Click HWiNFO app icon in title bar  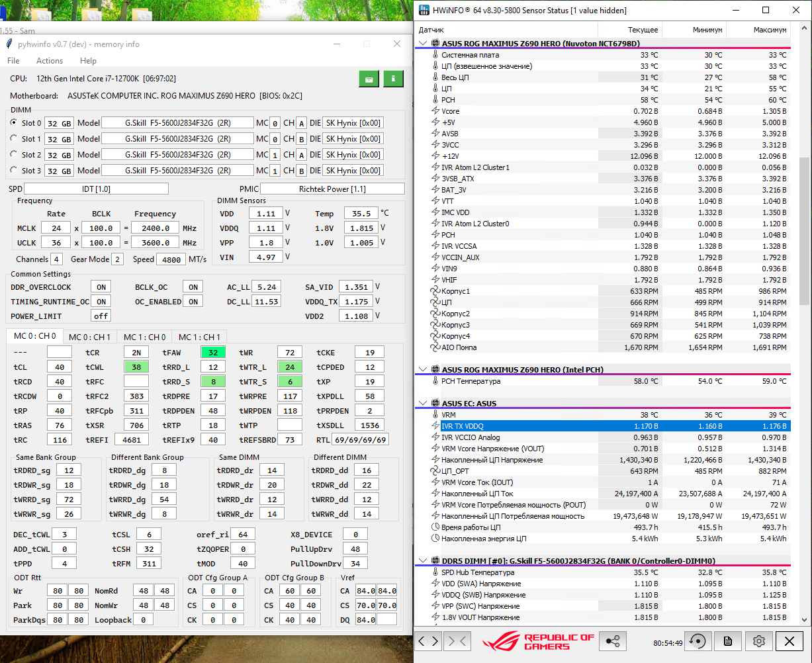tap(423, 10)
